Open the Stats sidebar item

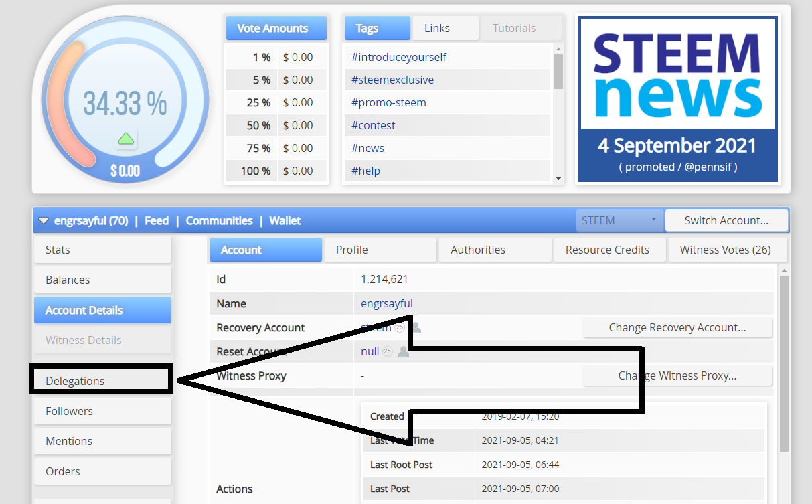(x=103, y=250)
